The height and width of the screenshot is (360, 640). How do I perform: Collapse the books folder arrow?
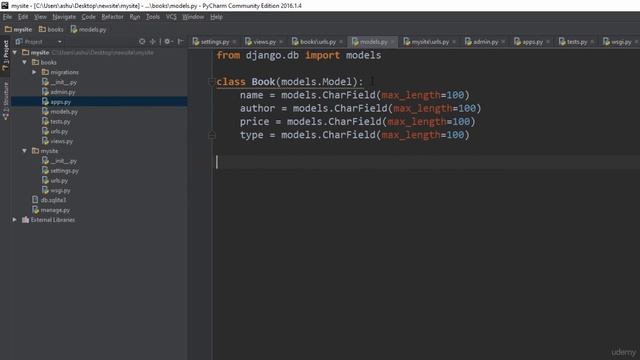click(24, 62)
